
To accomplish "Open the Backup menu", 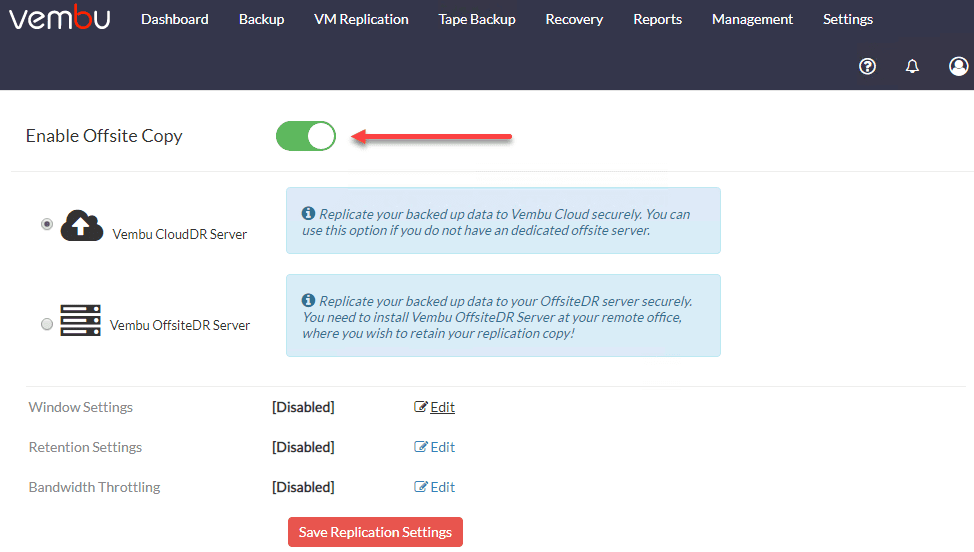I will click(261, 19).
